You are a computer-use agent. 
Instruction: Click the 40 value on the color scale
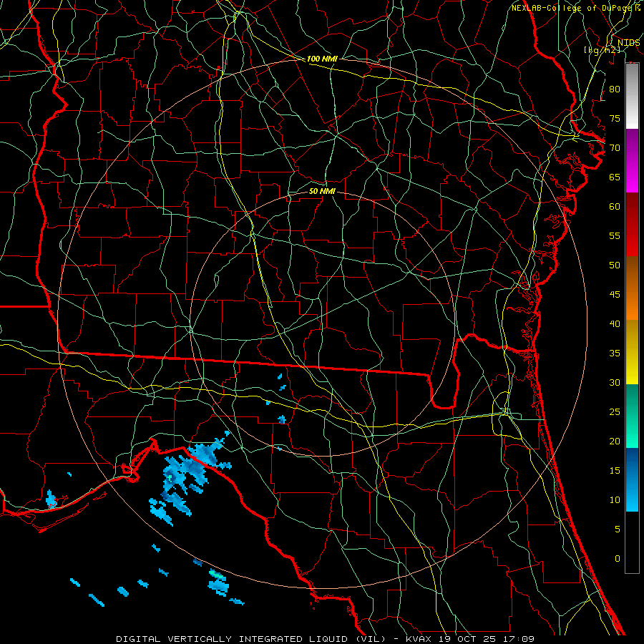tap(615, 323)
